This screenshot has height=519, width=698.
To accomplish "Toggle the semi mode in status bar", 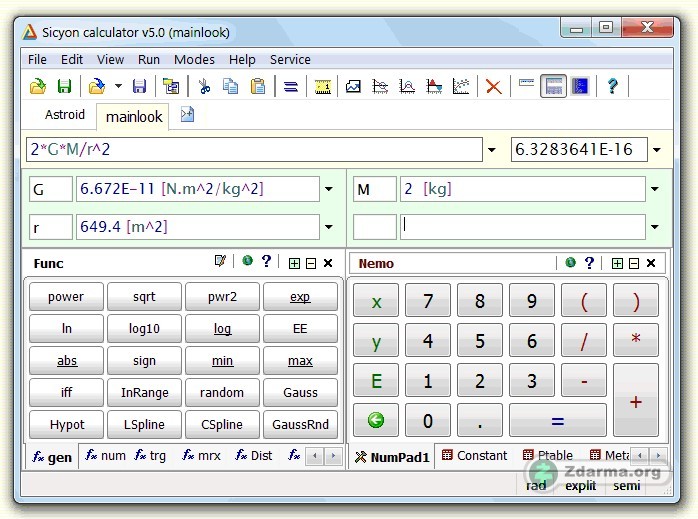I will [627, 485].
